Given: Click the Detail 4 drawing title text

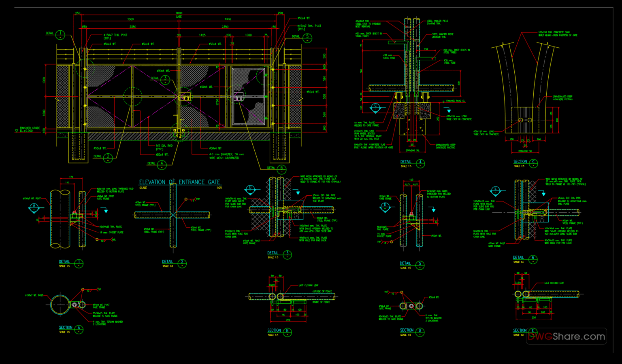Looking at the screenshot, I should [x=406, y=162].
